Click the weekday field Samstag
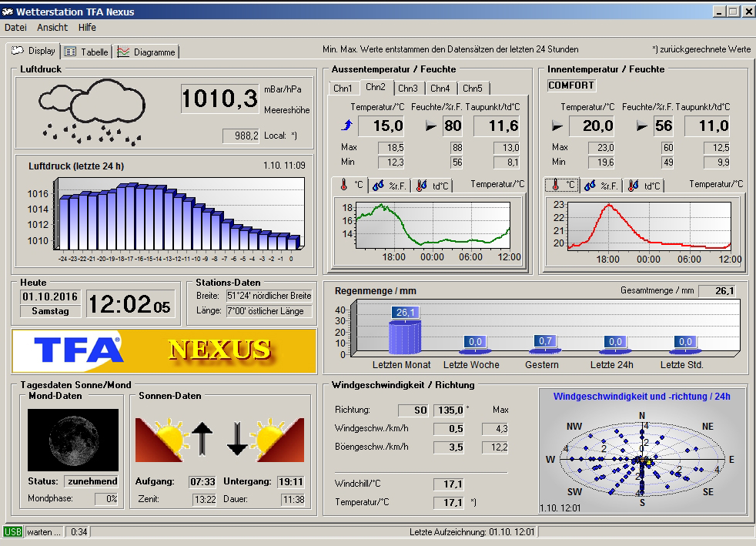The height and width of the screenshot is (546, 756). coord(50,311)
